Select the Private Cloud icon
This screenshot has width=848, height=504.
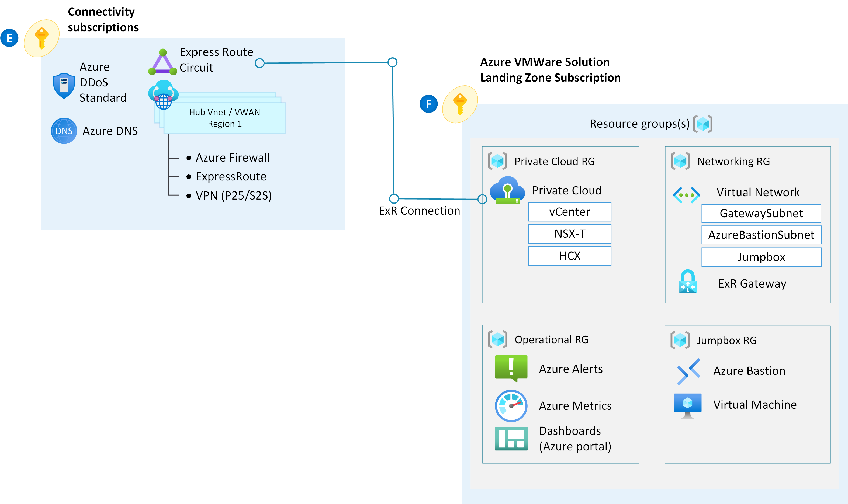[508, 190]
